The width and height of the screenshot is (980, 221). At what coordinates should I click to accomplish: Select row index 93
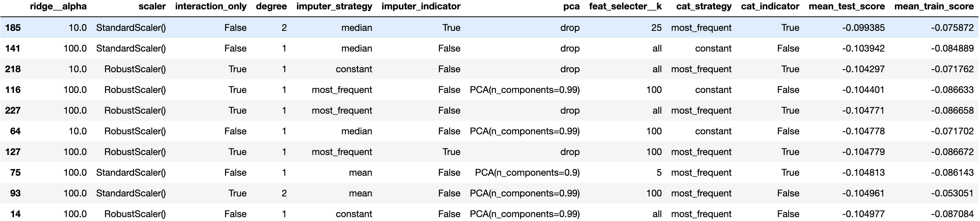click(x=15, y=193)
